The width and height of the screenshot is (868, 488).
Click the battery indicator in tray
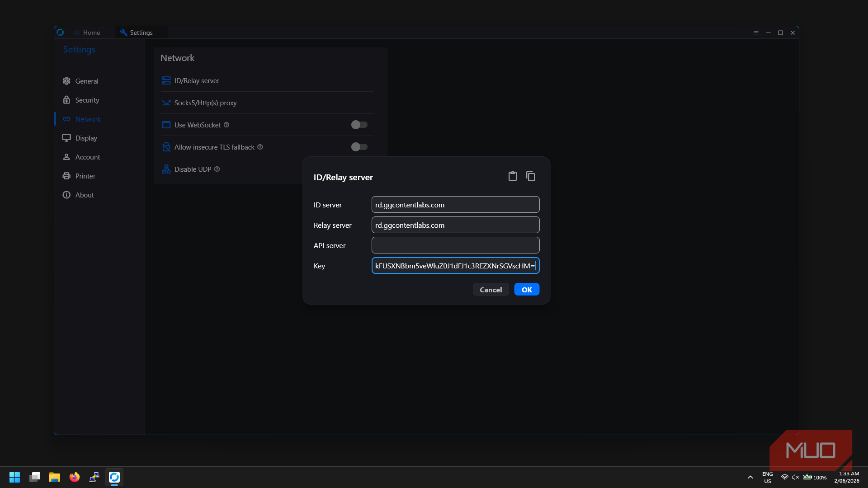pyautogui.click(x=815, y=477)
